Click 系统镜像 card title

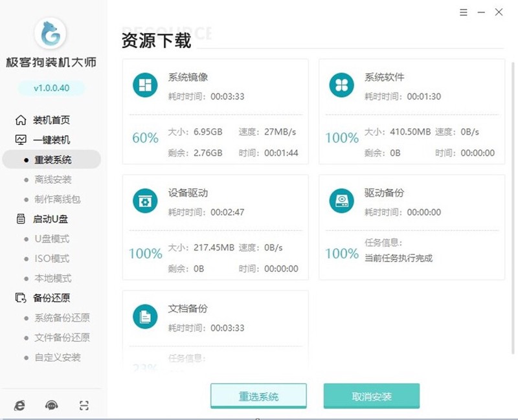click(188, 77)
